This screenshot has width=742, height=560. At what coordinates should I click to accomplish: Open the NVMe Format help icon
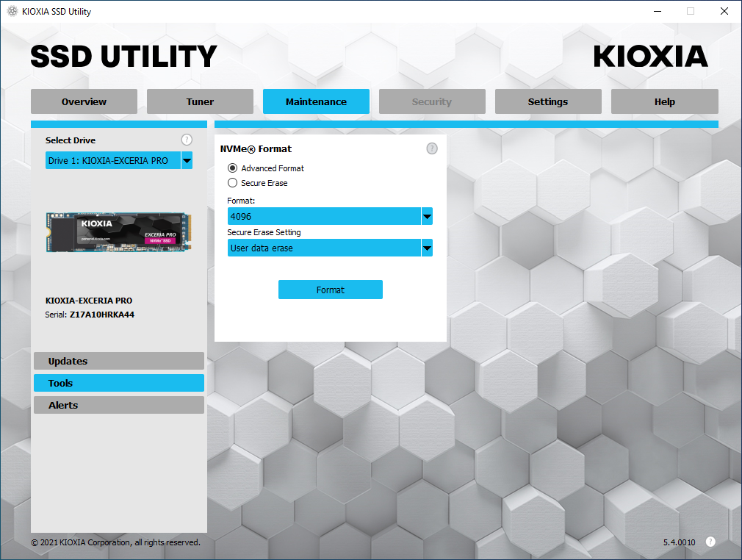click(432, 148)
